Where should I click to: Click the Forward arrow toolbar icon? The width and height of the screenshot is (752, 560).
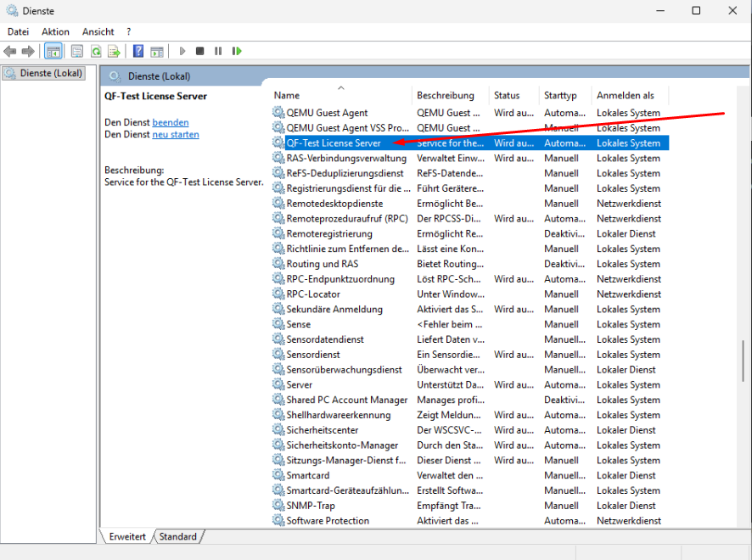point(28,51)
